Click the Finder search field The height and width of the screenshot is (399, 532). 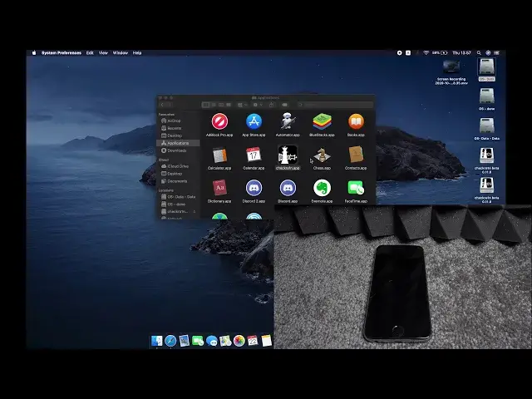[335, 105]
